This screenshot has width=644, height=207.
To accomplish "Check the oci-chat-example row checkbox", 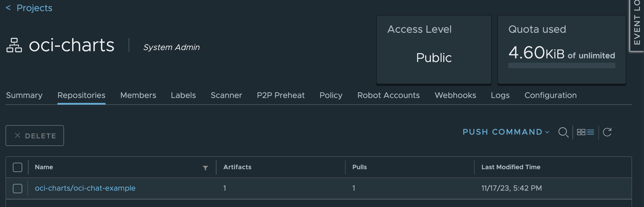I will [x=18, y=188].
